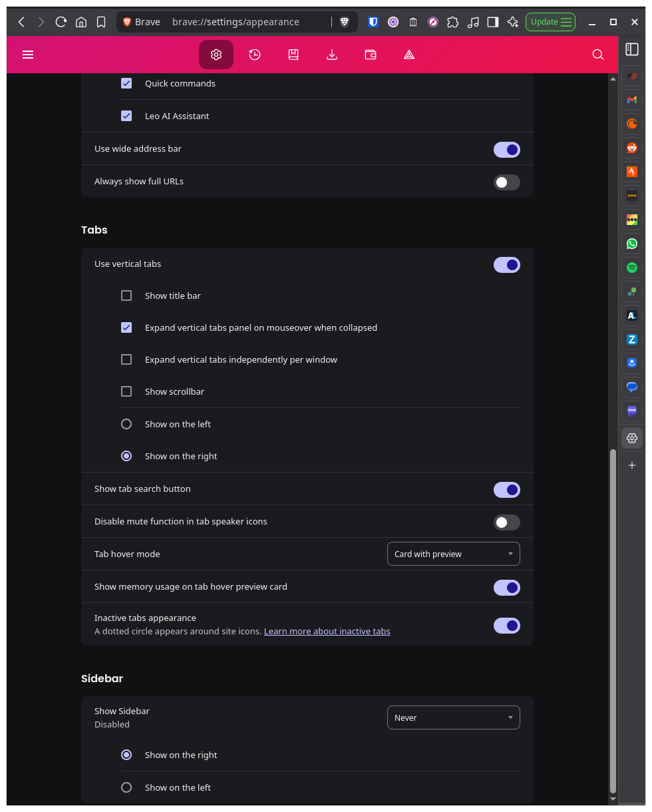Switch to the Gmail vertical tab

coord(632,100)
